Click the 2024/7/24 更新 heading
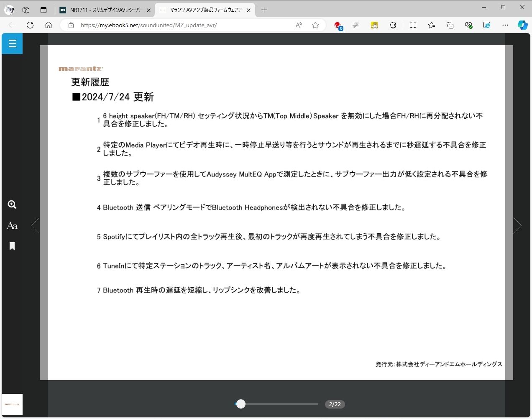 (113, 97)
